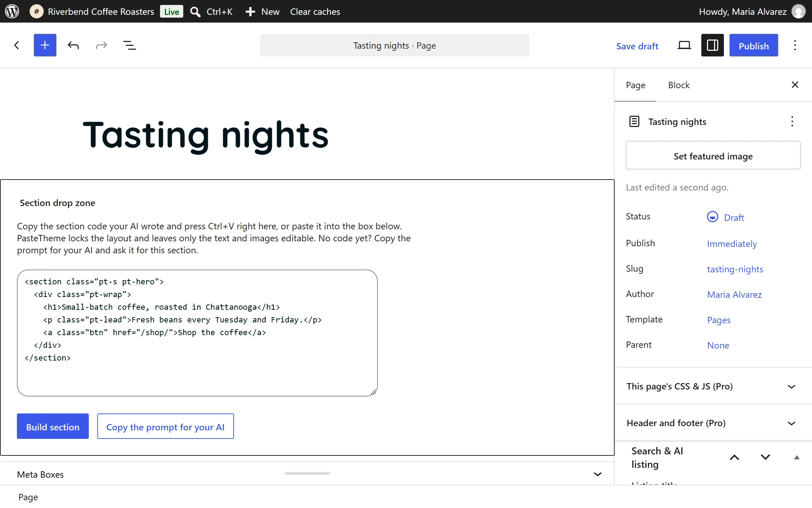
Task: Expand the Header and footer (Pro) panel
Action: click(x=713, y=423)
